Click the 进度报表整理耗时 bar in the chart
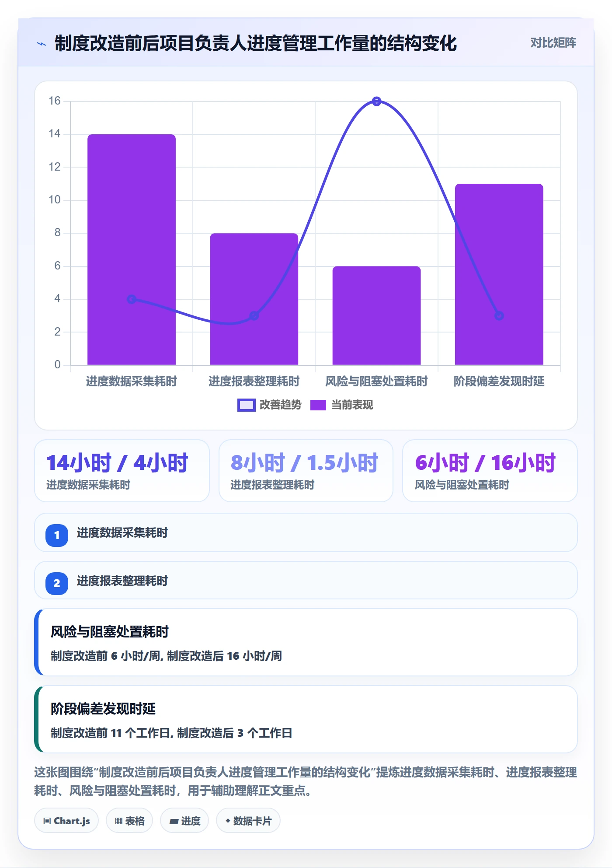 254,299
